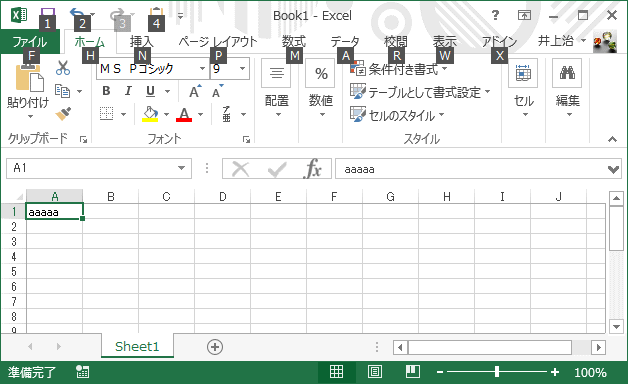Increase font size with large A
This screenshot has width=628, height=384.
pos(195,91)
